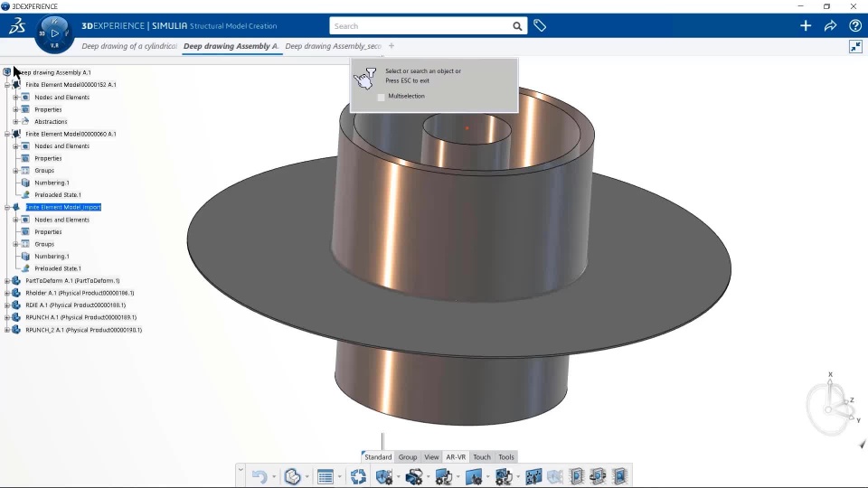Open the Deep drawing Assembly_seco document tab
Viewport: 868px width, 488px height.
333,46
